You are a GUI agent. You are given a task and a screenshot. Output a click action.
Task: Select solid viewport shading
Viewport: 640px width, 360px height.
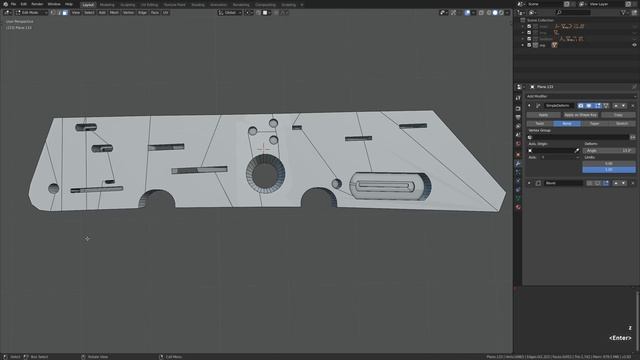(495, 13)
